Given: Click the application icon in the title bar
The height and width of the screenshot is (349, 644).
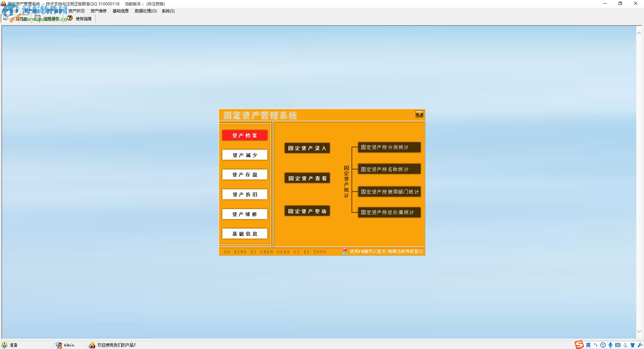Looking at the screenshot, I should 3,4.
